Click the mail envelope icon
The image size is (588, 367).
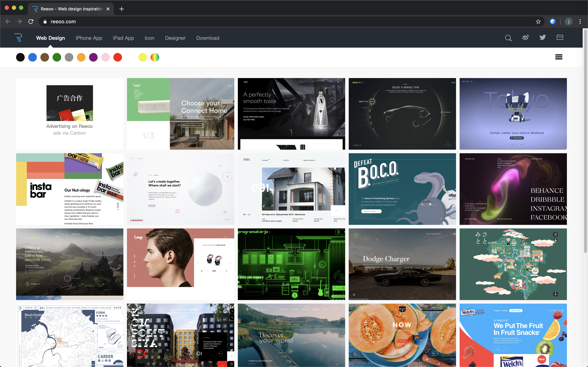click(x=560, y=37)
